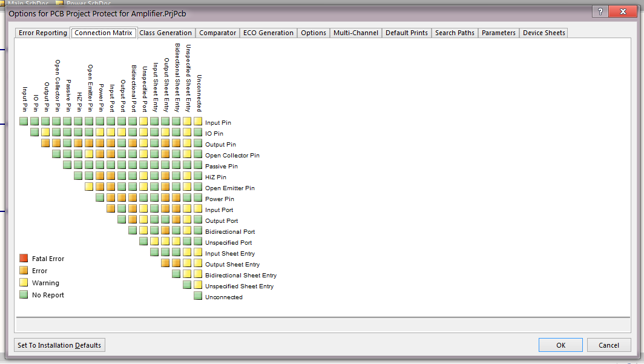Viewport: 644px width, 364px height.
Task: Switch to the Parameters tab
Action: [x=499, y=33]
